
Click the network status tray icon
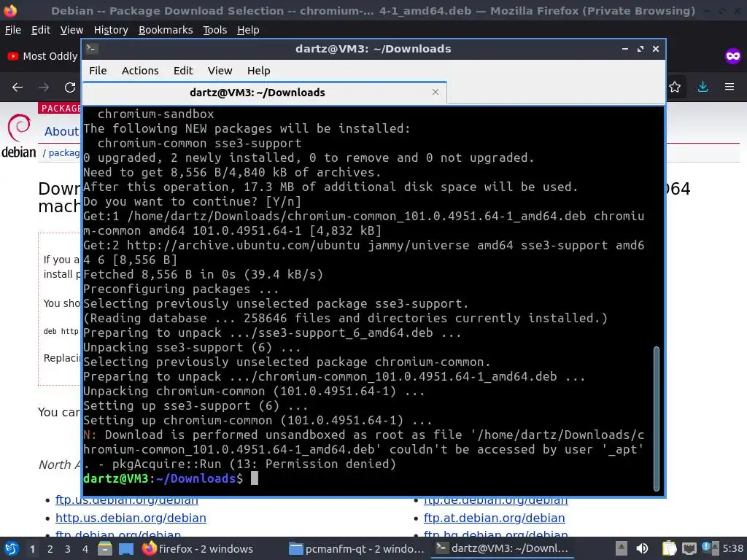click(x=689, y=548)
